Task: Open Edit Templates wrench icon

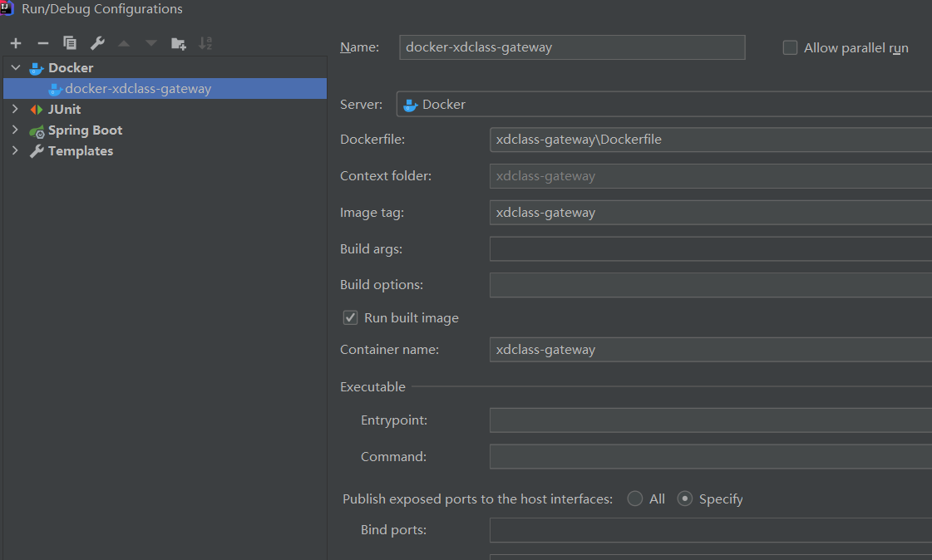Action: point(97,43)
